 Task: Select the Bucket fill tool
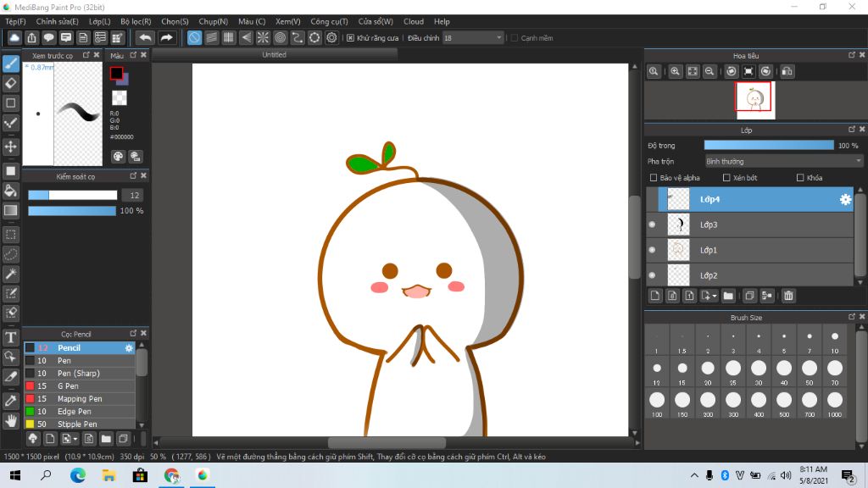[x=10, y=191]
